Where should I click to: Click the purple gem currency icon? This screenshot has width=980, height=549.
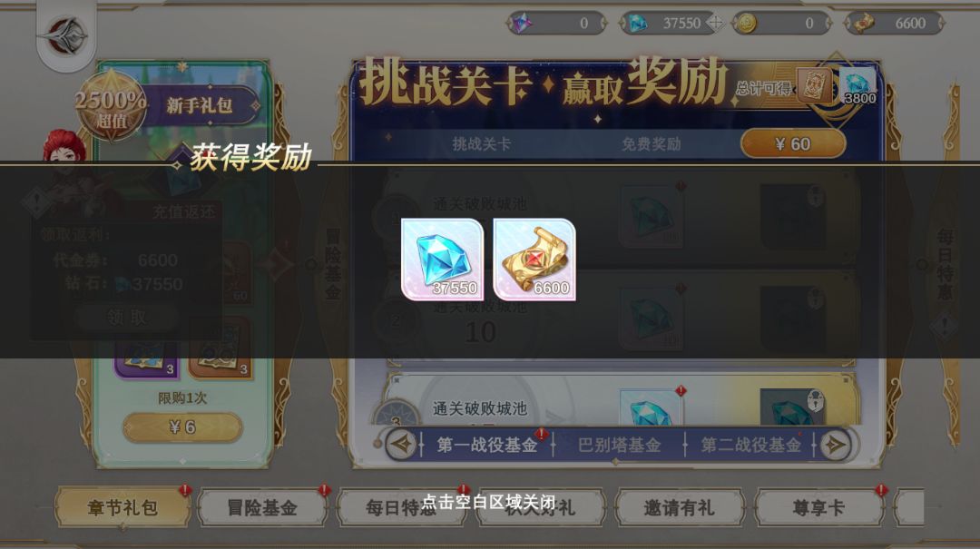[521, 24]
